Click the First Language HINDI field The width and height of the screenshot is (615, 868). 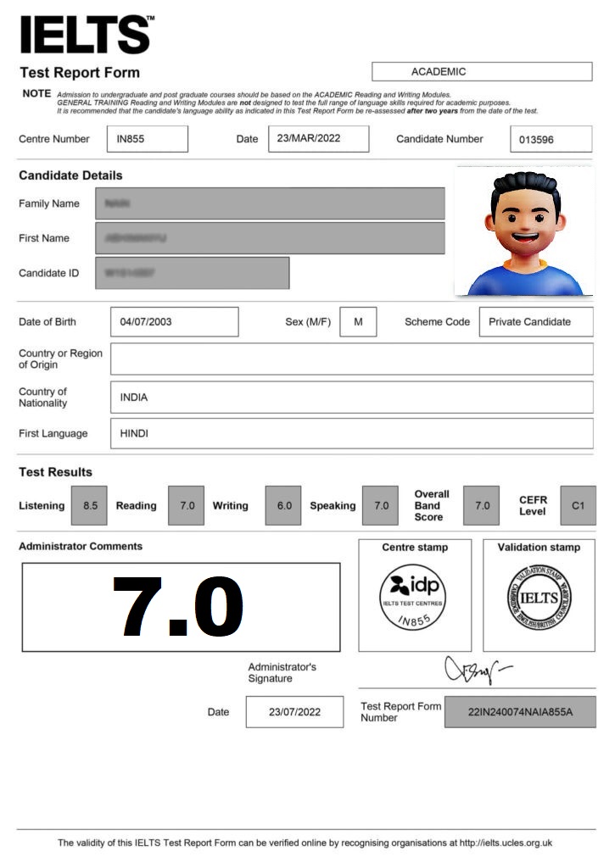click(x=351, y=433)
